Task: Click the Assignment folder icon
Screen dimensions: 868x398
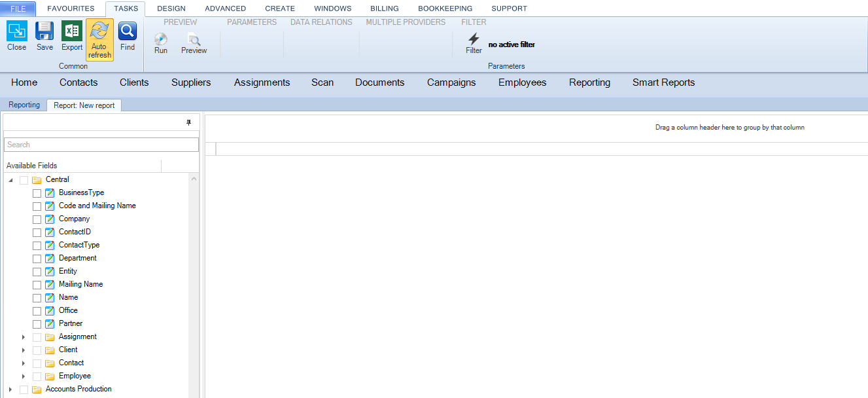Action: pos(50,336)
